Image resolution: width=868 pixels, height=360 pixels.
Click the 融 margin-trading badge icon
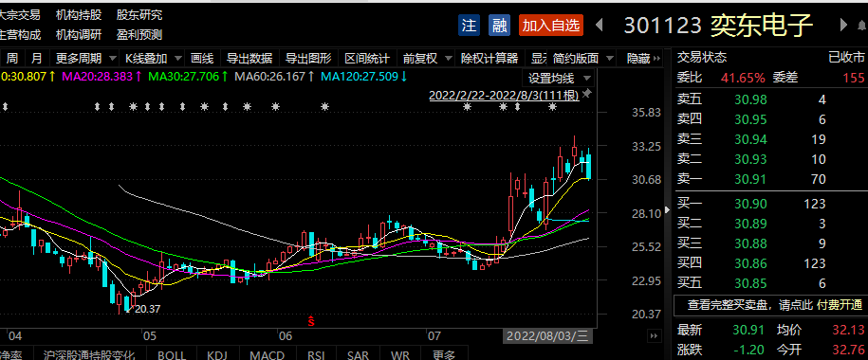499,26
